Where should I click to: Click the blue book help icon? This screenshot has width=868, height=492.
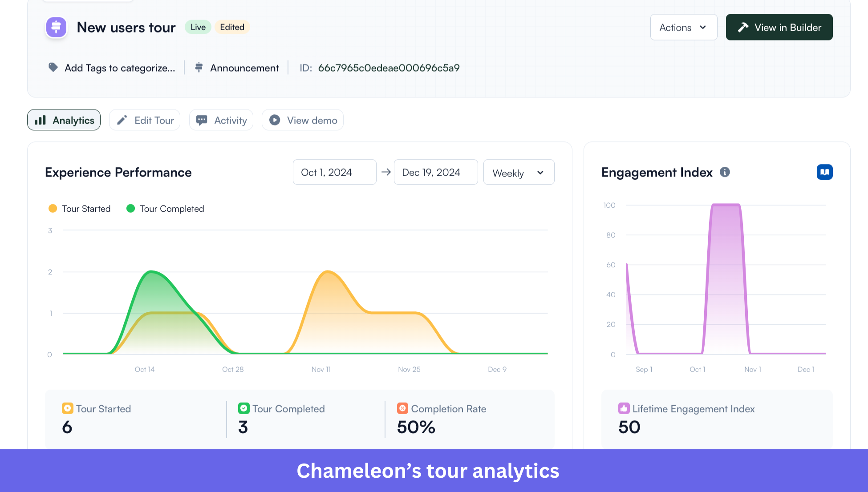click(x=824, y=172)
